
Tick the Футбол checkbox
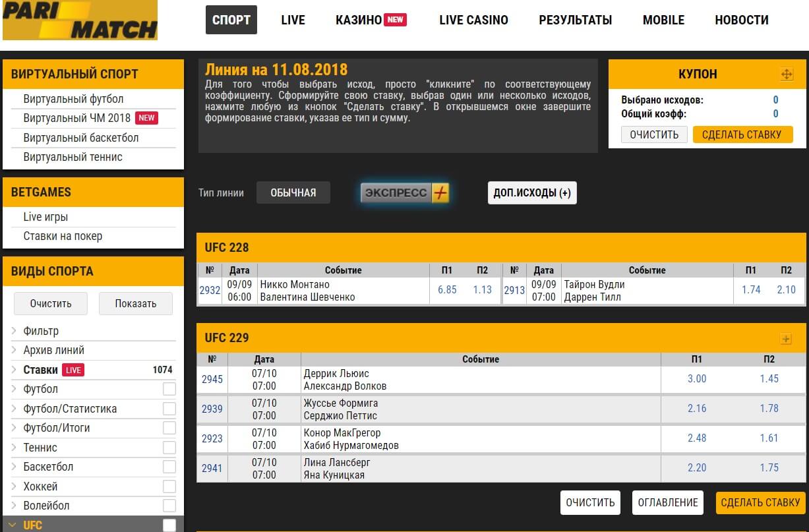[x=169, y=390]
